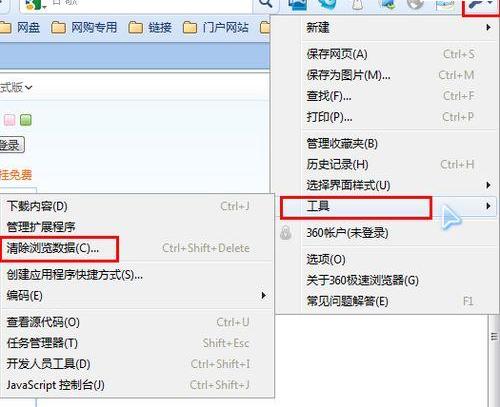The image size is (500, 407).
Task: Click the page vertical scrollbar grip
Action: click(x=494, y=337)
